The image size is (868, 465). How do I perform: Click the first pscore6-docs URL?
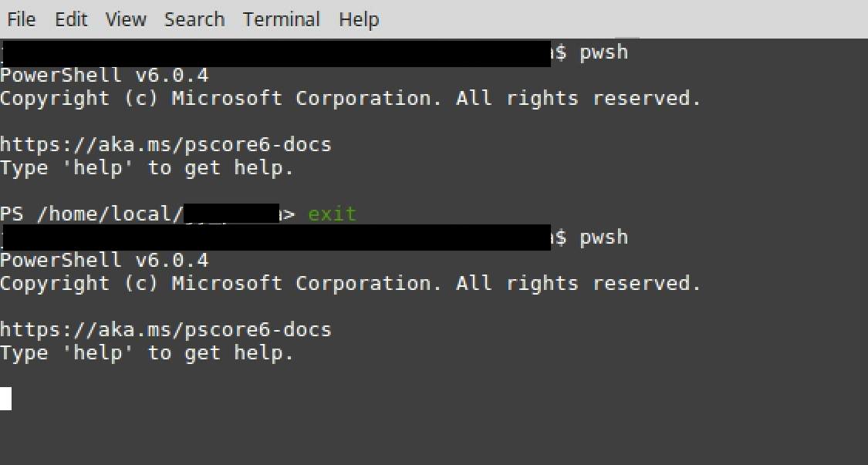pos(165,144)
